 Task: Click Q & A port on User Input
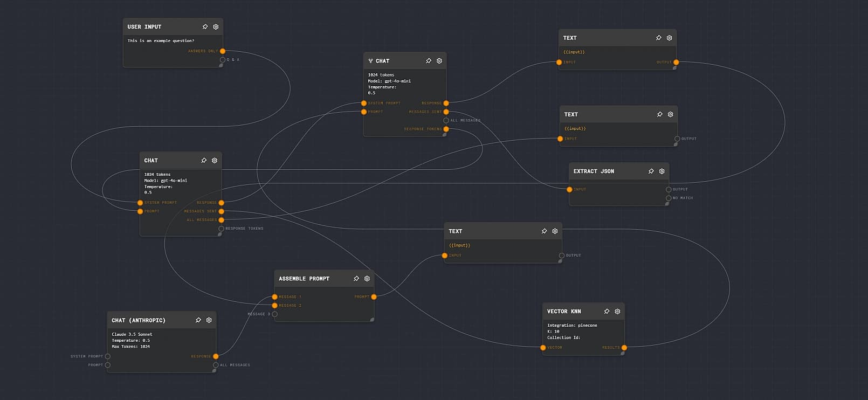click(x=223, y=60)
